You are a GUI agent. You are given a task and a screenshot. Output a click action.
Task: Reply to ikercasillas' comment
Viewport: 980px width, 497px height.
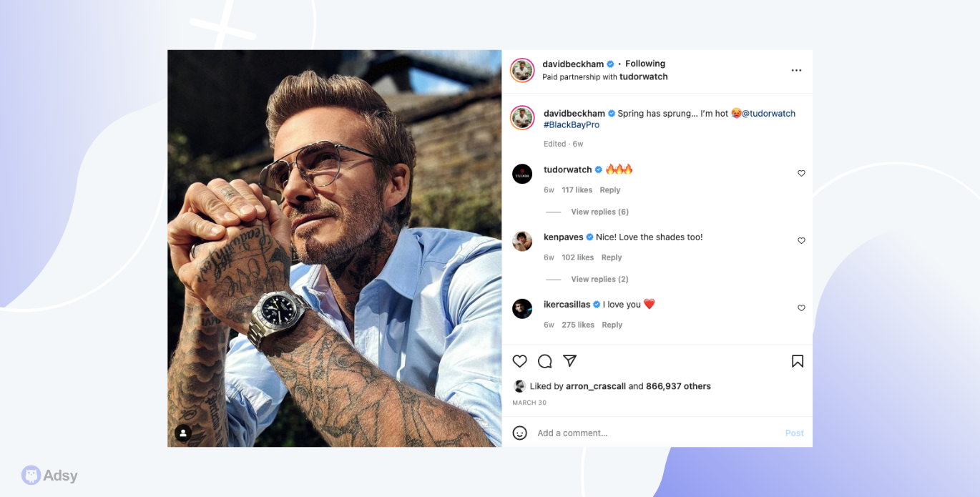pos(612,325)
